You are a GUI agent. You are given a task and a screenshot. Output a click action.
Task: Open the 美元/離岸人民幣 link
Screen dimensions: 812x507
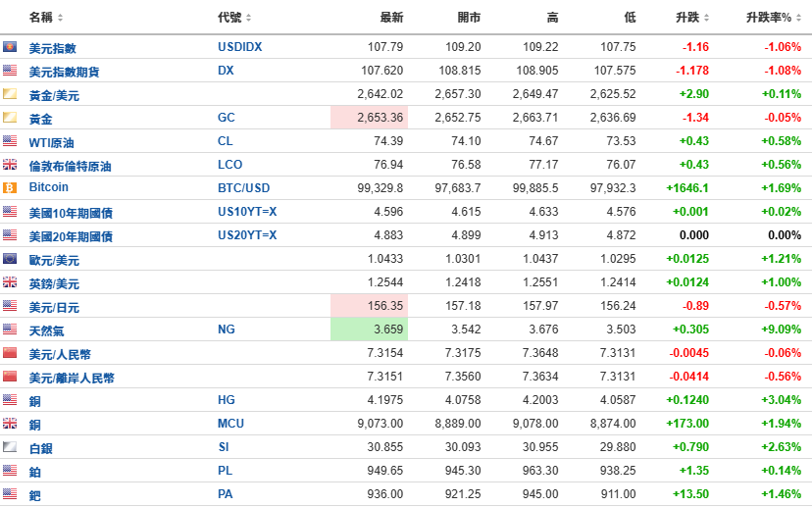coord(72,378)
